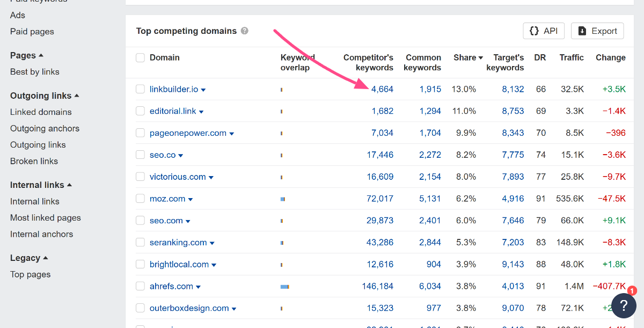Check the pageonepower.com row checkbox

click(140, 133)
